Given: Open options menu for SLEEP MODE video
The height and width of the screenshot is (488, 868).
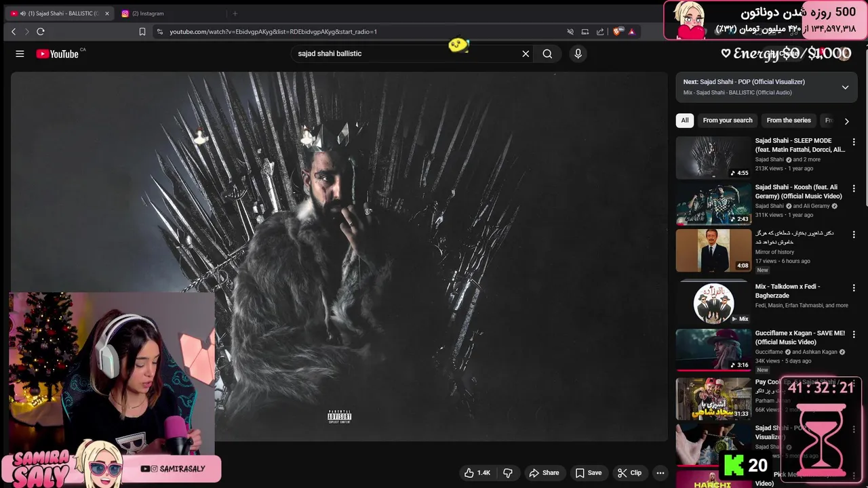Looking at the screenshot, I should coord(854,142).
